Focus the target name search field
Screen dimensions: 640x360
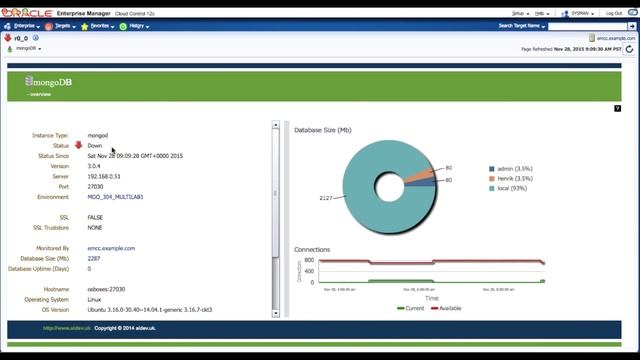click(587, 26)
